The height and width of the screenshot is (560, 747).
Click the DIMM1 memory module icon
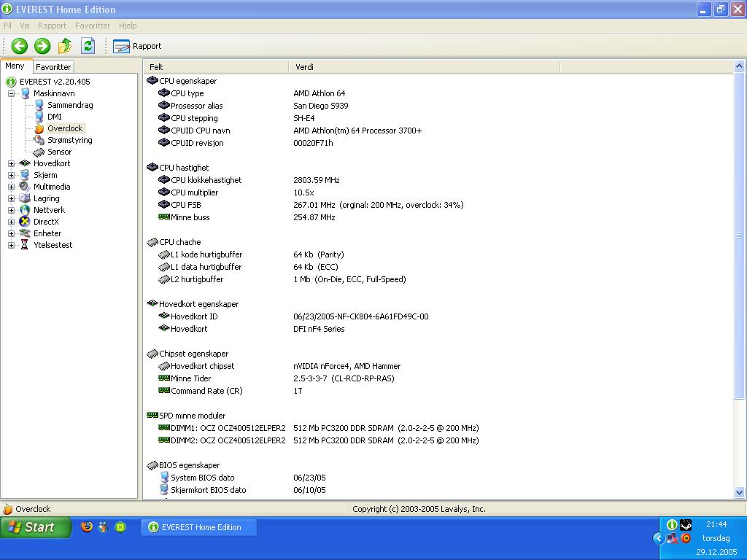(x=164, y=427)
